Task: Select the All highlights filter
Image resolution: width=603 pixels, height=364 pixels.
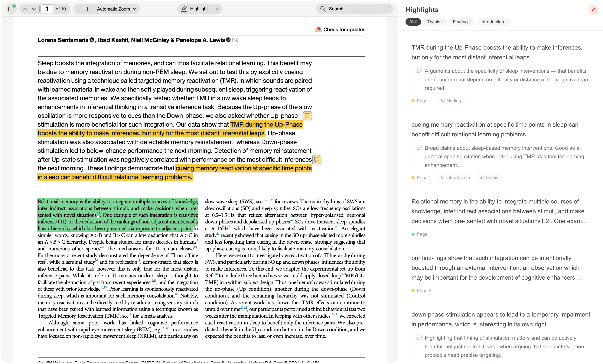Action: tap(413, 22)
